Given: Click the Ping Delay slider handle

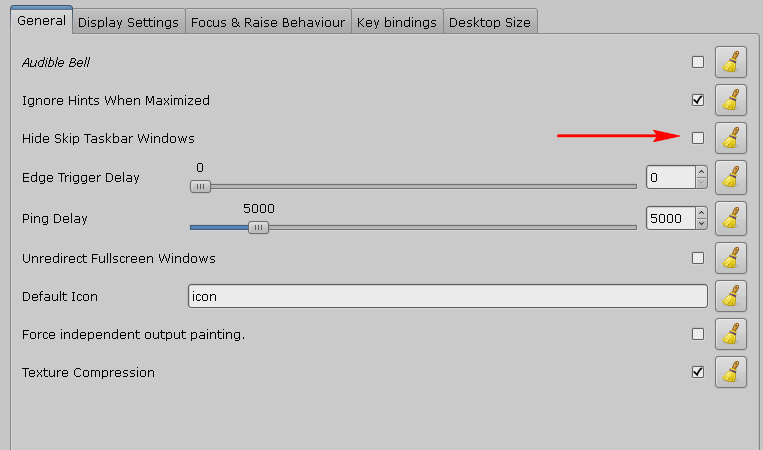Looking at the screenshot, I should point(258,227).
